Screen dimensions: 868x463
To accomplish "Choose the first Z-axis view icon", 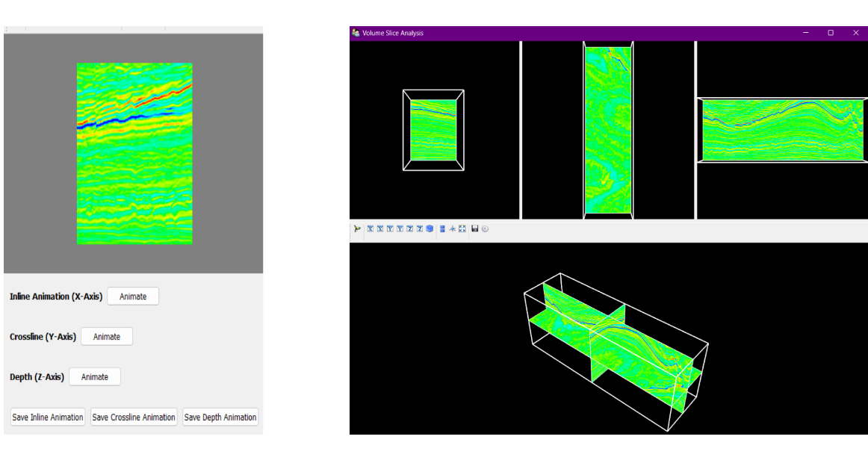I will [409, 229].
